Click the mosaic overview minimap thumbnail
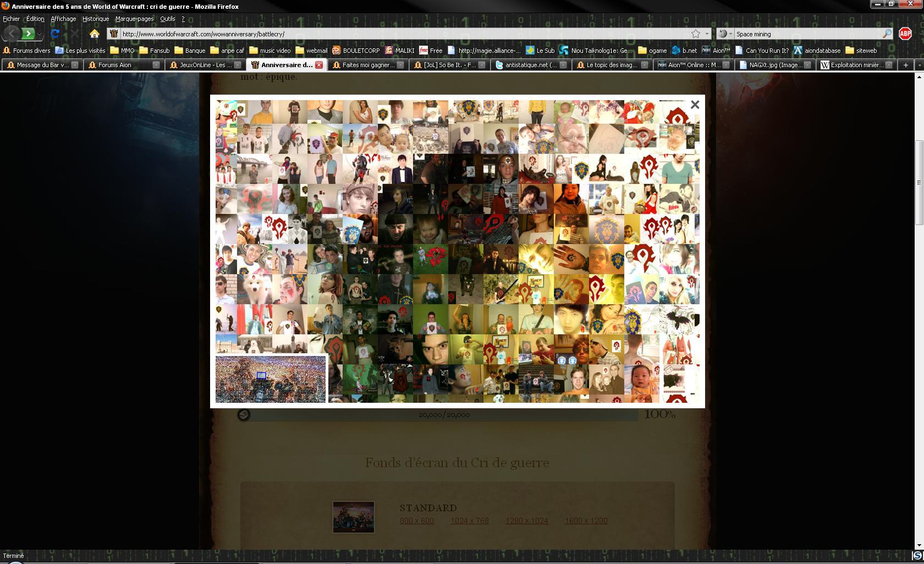 click(x=271, y=379)
